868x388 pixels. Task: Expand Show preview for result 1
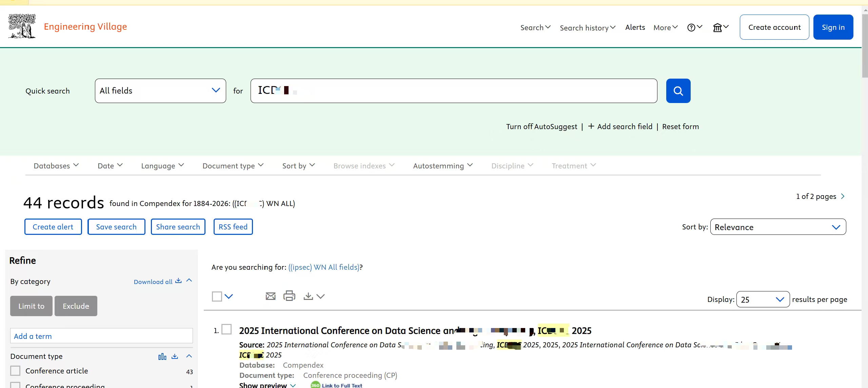[268, 385]
